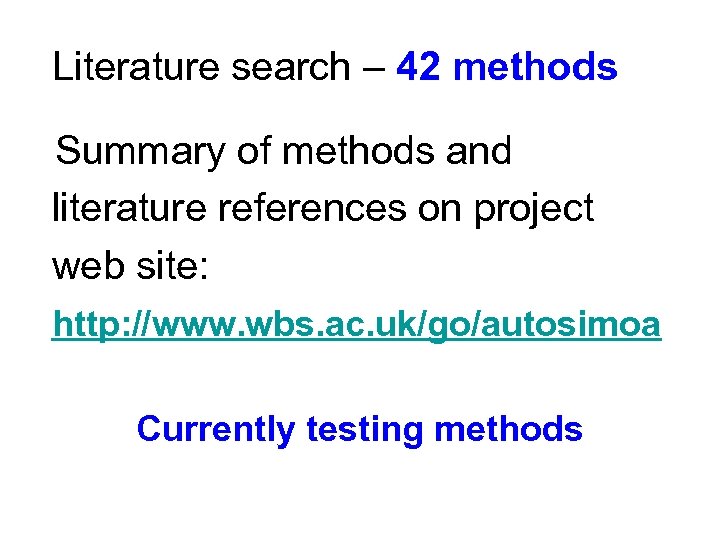Click the blue "42 methods" heading text
The width and height of the screenshot is (720, 540).
click(507, 68)
